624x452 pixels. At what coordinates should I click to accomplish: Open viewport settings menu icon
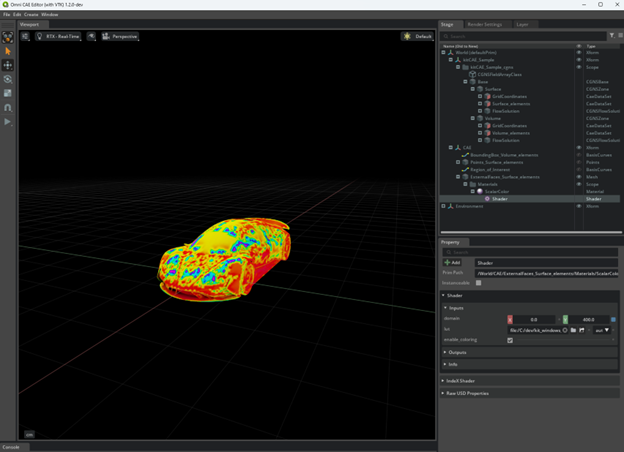pos(25,36)
